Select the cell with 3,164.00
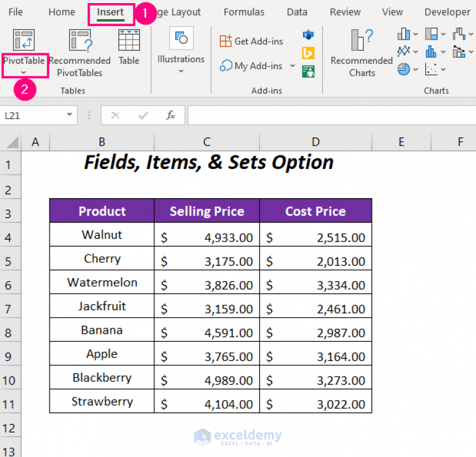The image size is (476, 457). [315, 354]
